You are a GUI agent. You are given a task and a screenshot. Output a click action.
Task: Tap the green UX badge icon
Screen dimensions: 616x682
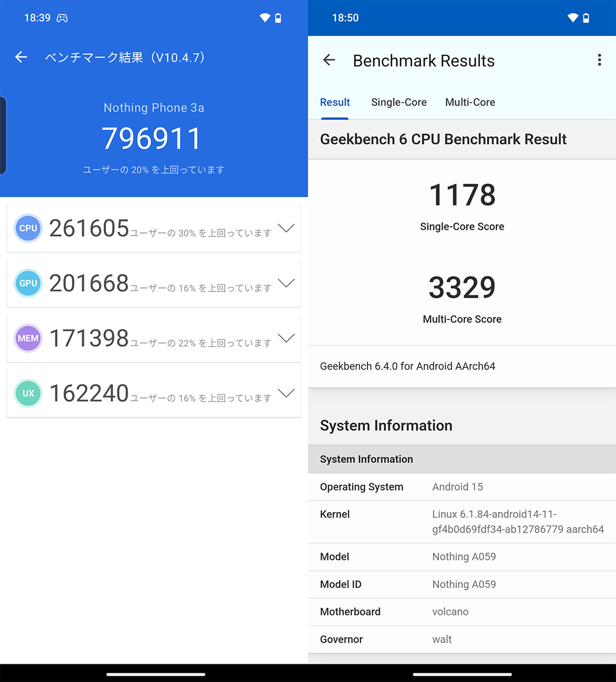[x=29, y=393]
